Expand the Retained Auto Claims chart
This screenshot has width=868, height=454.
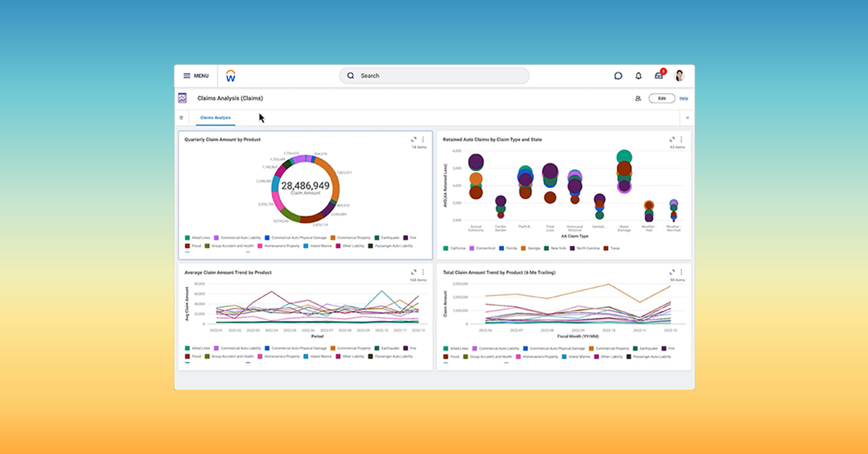click(x=672, y=140)
